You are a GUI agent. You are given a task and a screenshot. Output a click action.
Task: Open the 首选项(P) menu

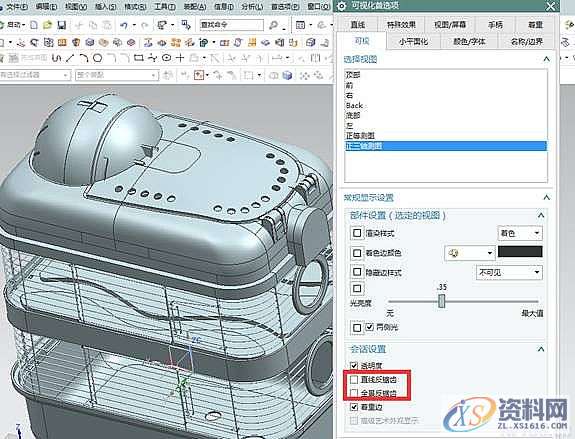(285, 7)
